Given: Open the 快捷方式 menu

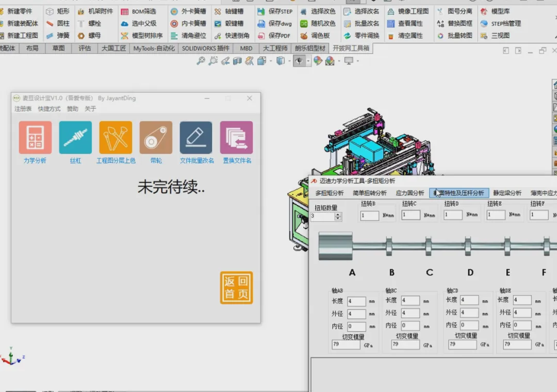Looking at the screenshot, I should [50, 109].
